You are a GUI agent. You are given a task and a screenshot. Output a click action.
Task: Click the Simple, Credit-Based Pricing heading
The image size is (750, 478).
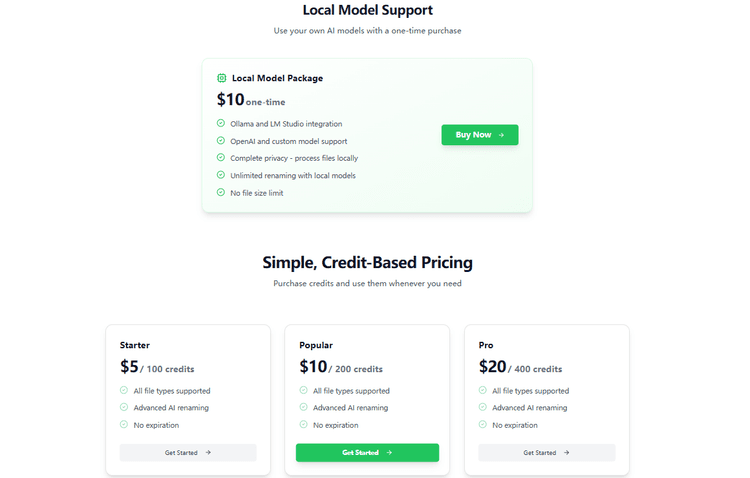click(x=368, y=263)
